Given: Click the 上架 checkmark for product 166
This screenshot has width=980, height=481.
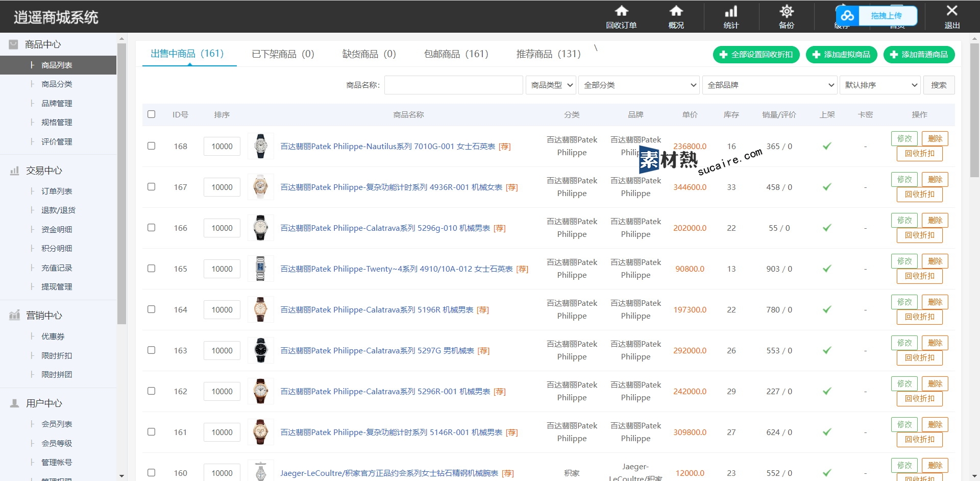Looking at the screenshot, I should click(x=827, y=228).
